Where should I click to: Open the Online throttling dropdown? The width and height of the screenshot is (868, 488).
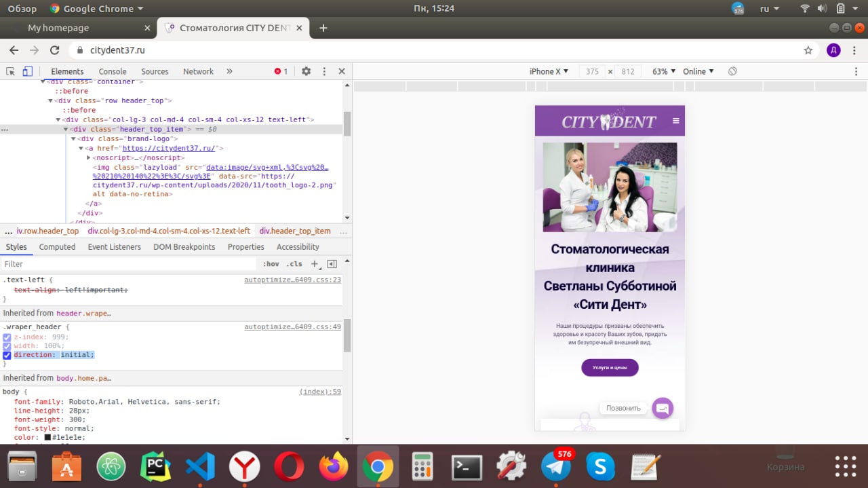(698, 71)
